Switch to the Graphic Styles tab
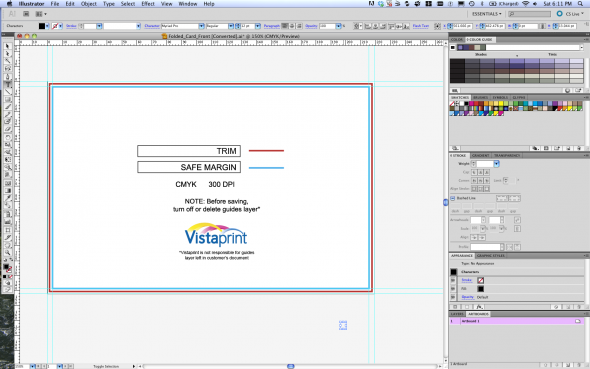The height and width of the screenshot is (369, 590). tap(491, 255)
